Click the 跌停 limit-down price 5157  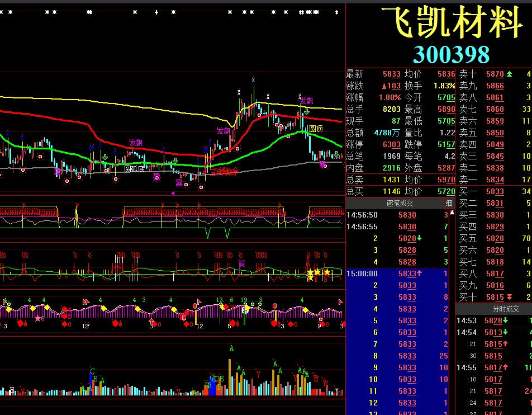click(x=446, y=145)
